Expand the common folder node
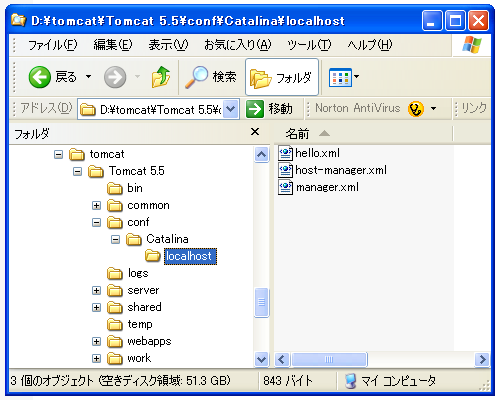Screen dimensions: 498x400 coord(96,206)
